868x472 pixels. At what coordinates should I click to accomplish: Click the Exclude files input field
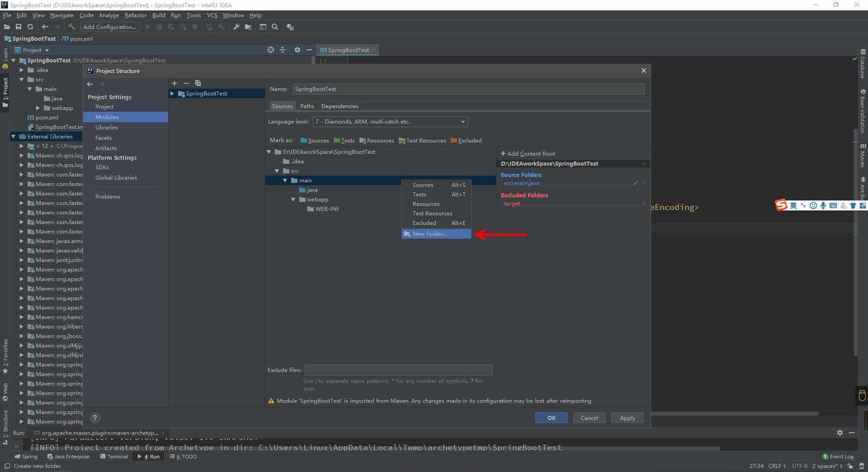(398, 370)
